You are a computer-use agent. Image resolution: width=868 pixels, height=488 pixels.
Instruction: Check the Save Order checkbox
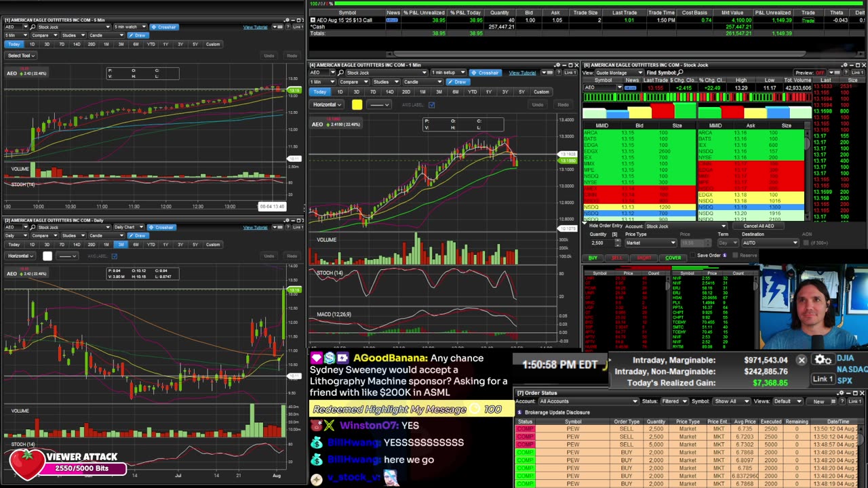[693, 256]
